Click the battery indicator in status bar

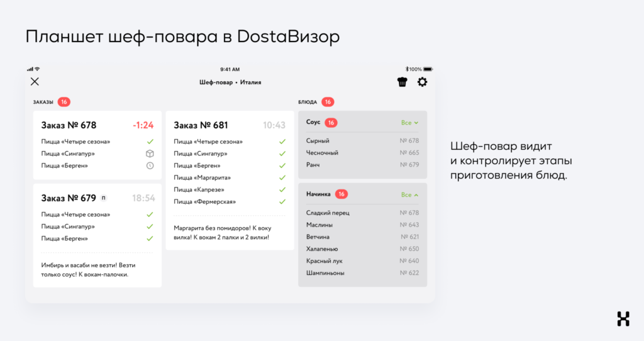pyautogui.click(x=428, y=69)
